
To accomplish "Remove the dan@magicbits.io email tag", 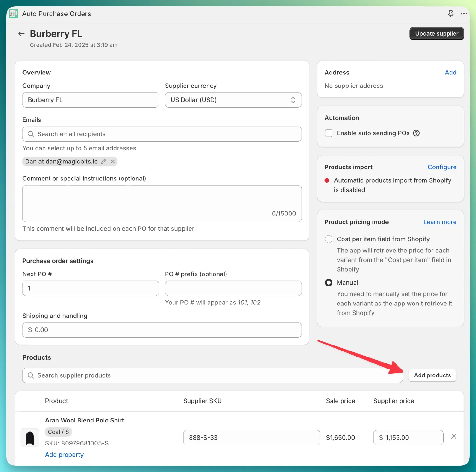I will click(113, 162).
